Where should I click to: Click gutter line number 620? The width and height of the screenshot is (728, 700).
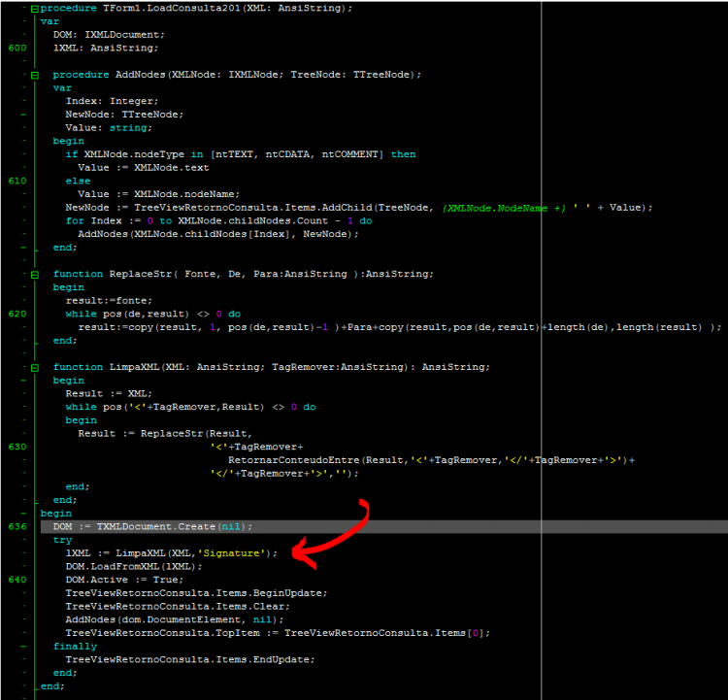pyautogui.click(x=17, y=314)
